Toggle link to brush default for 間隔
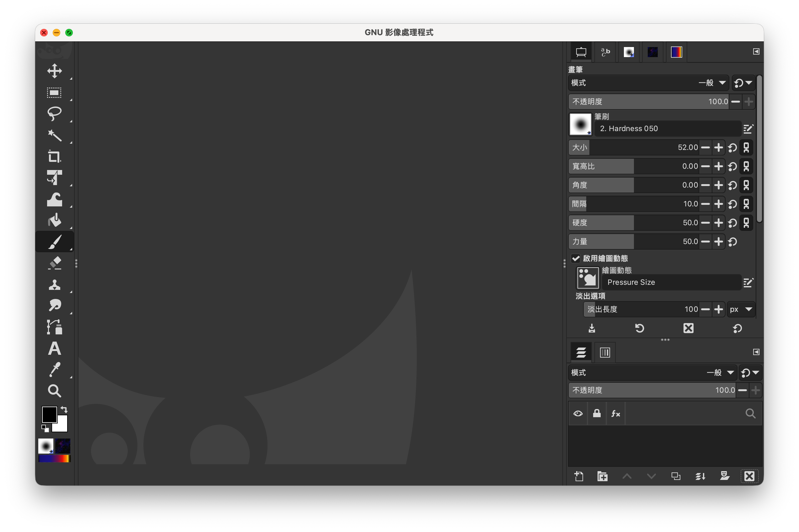 (746, 204)
